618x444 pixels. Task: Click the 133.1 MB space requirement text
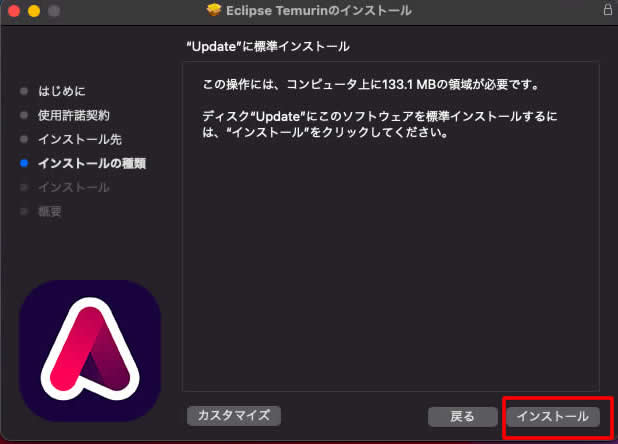(370, 84)
